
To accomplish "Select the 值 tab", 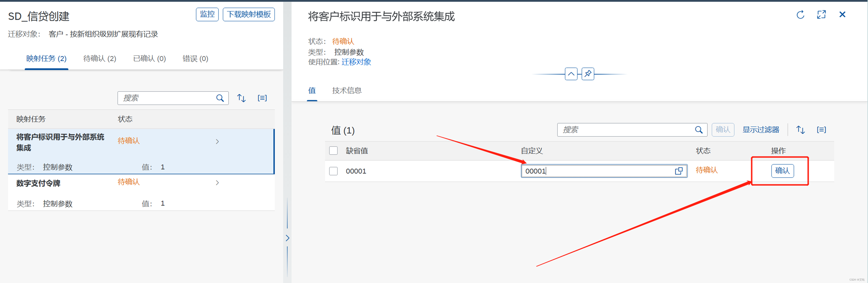I will tap(312, 90).
